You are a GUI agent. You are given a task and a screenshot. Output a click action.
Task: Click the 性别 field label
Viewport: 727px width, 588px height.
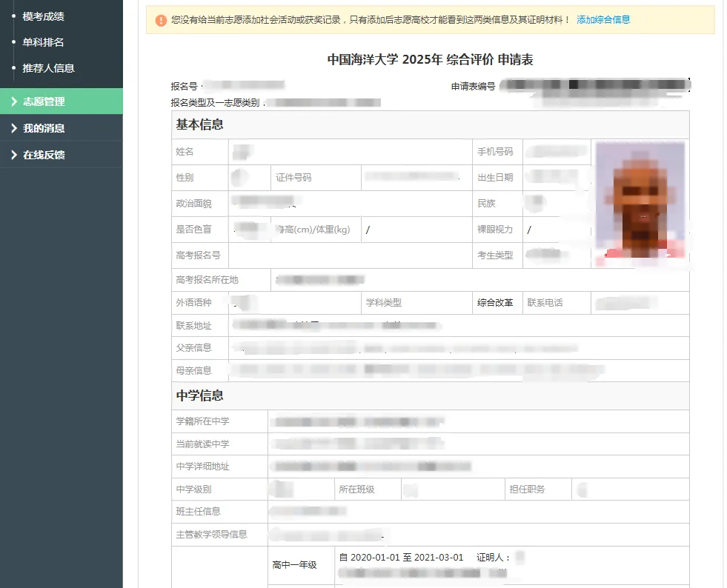pos(185,178)
